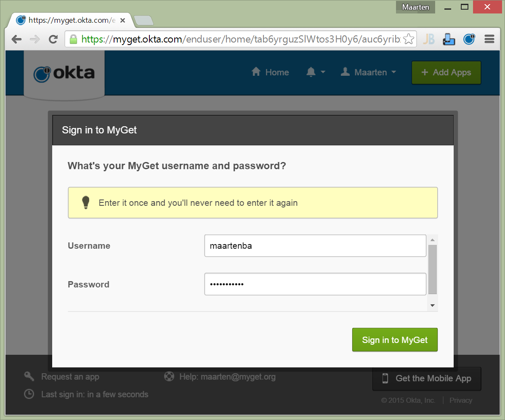Bookmark this page with the star icon
The width and height of the screenshot is (505, 420).
tap(408, 40)
